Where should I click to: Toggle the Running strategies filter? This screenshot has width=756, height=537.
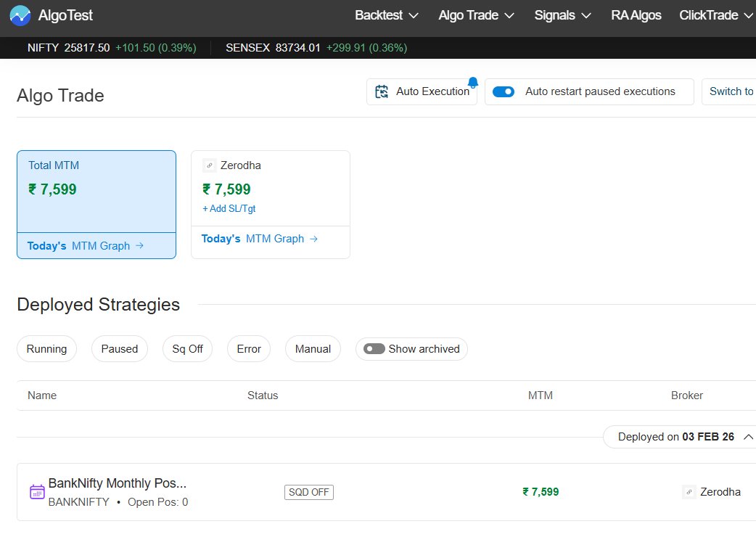(46, 349)
